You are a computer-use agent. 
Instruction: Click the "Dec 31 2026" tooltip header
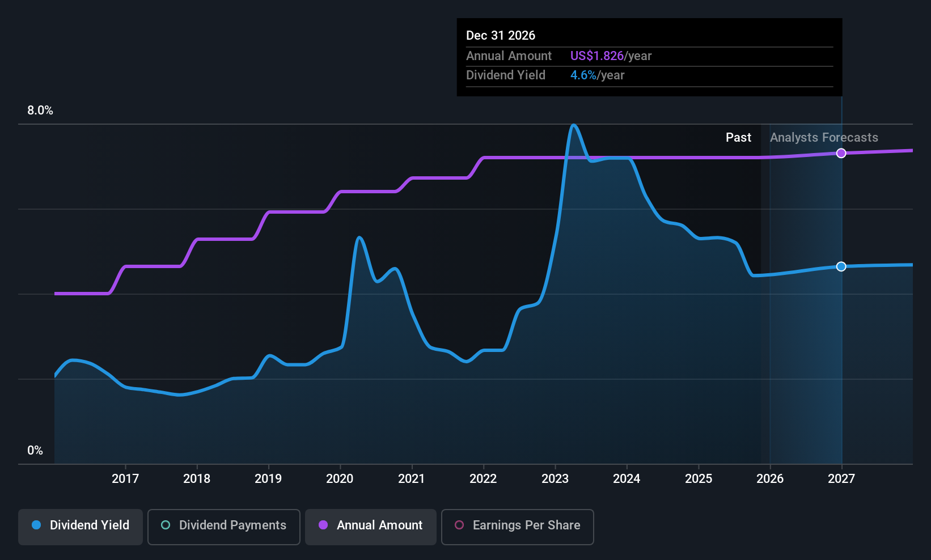tap(501, 36)
